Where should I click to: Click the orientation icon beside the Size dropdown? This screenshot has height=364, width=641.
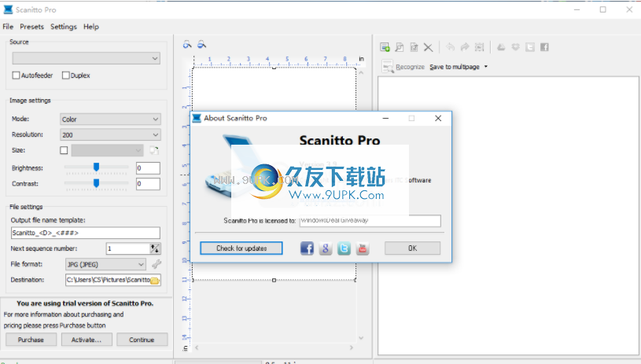[154, 150]
